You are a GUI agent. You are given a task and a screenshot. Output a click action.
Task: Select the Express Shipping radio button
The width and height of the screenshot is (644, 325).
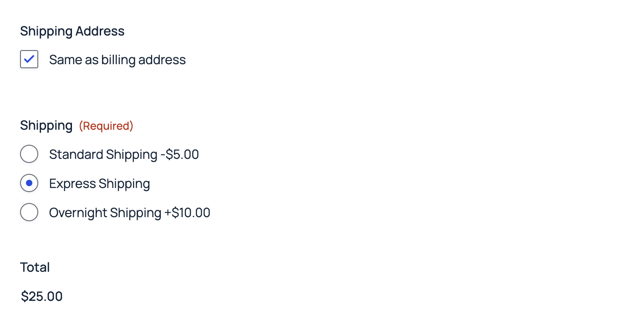click(29, 183)
